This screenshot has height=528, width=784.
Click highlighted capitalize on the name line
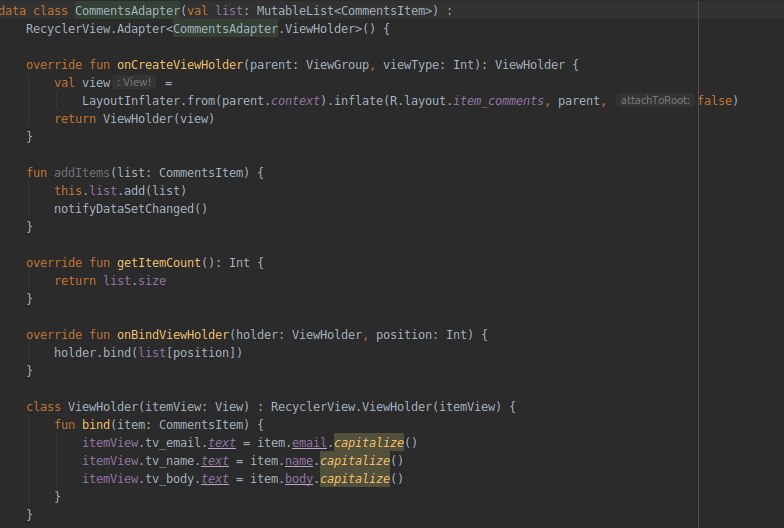pyautogui.click(x=354, y=460)
